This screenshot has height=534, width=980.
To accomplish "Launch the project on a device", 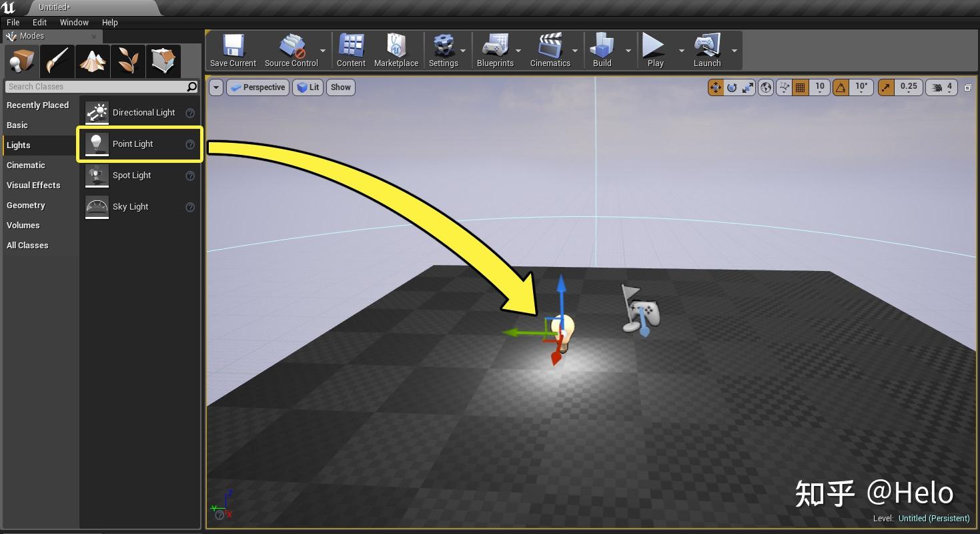I will click(706, 50).
